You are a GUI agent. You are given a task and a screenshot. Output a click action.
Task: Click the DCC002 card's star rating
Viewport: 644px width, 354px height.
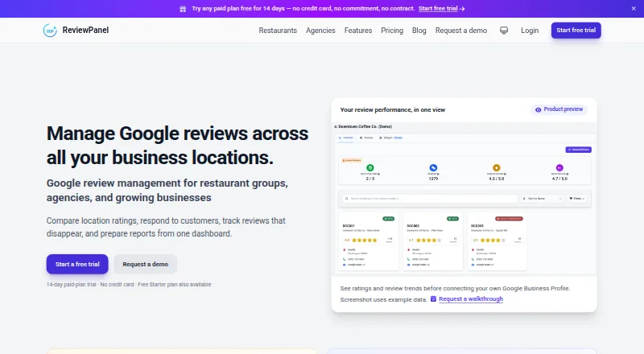click(x=428, y=241)
